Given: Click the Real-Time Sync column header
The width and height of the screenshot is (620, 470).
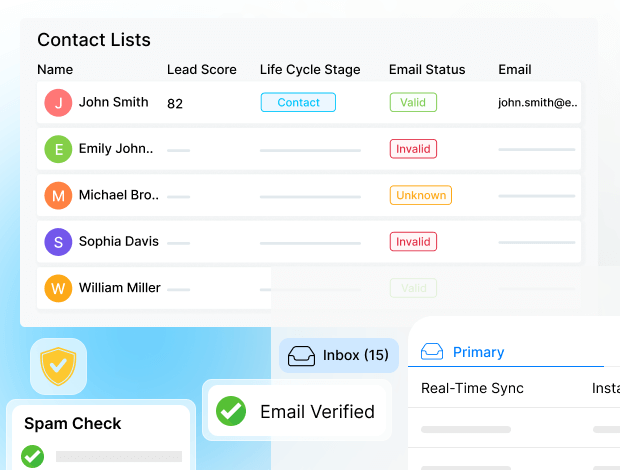Looking at the screenshot, I should 472,388.
